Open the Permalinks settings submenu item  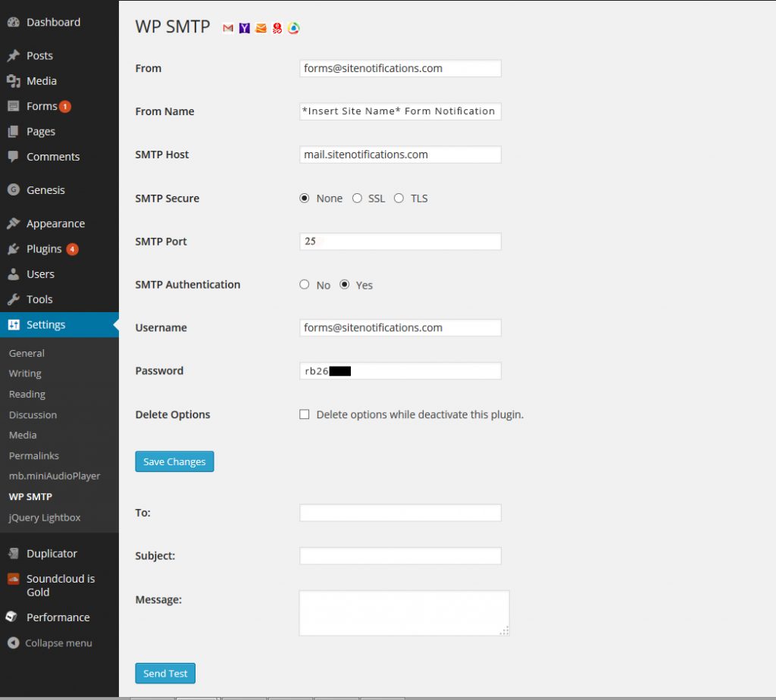coord(34,456)
